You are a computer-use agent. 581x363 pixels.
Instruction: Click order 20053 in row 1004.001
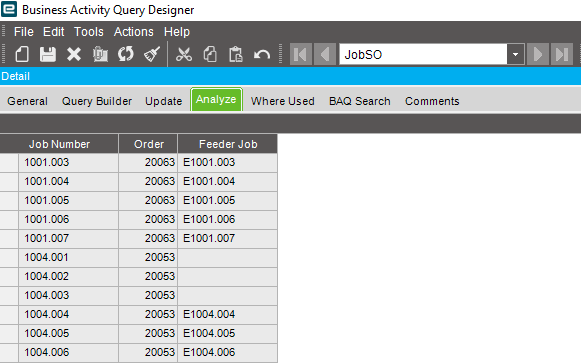click(148, 257)
